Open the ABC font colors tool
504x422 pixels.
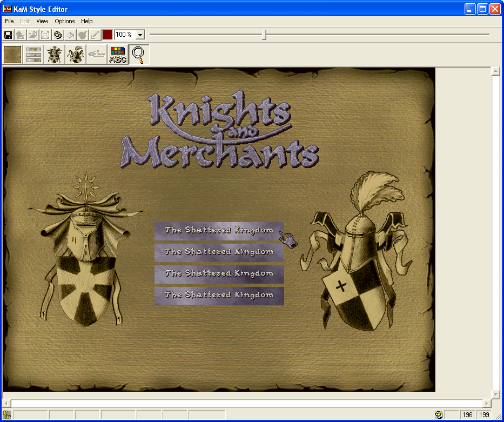[x=118, y=55]
